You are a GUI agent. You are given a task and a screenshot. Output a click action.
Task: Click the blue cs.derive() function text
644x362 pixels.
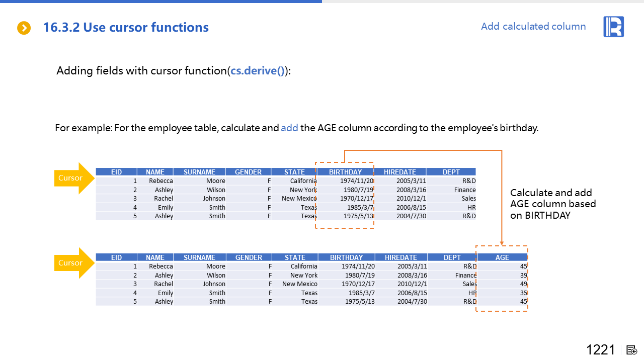tap(258, 71)
